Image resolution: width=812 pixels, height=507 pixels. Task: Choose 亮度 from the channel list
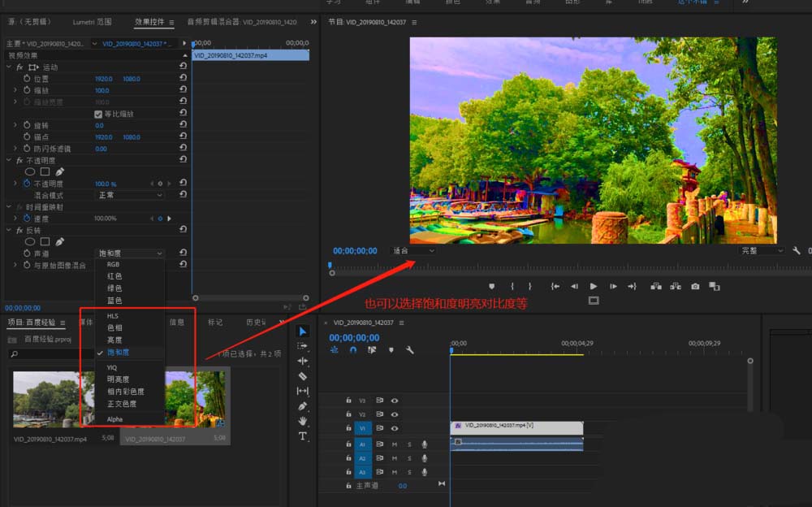click(x=114, y=340)
